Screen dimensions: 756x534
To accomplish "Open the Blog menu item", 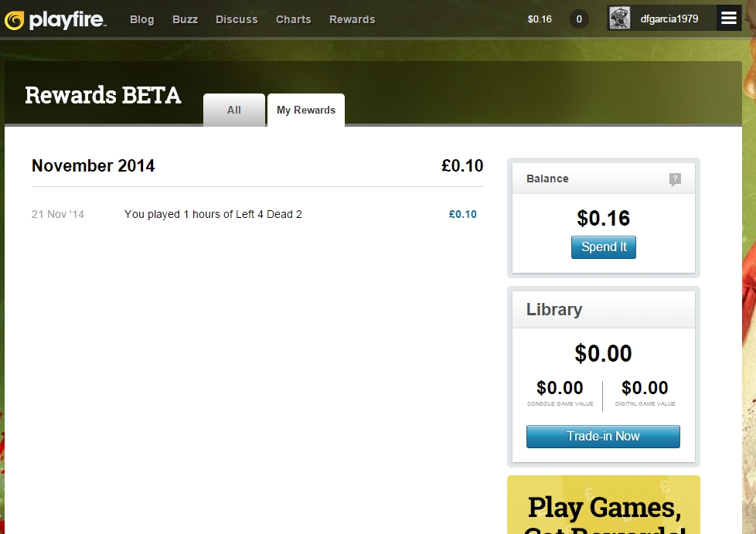I will pyautogui.click(x=141, y=20).
